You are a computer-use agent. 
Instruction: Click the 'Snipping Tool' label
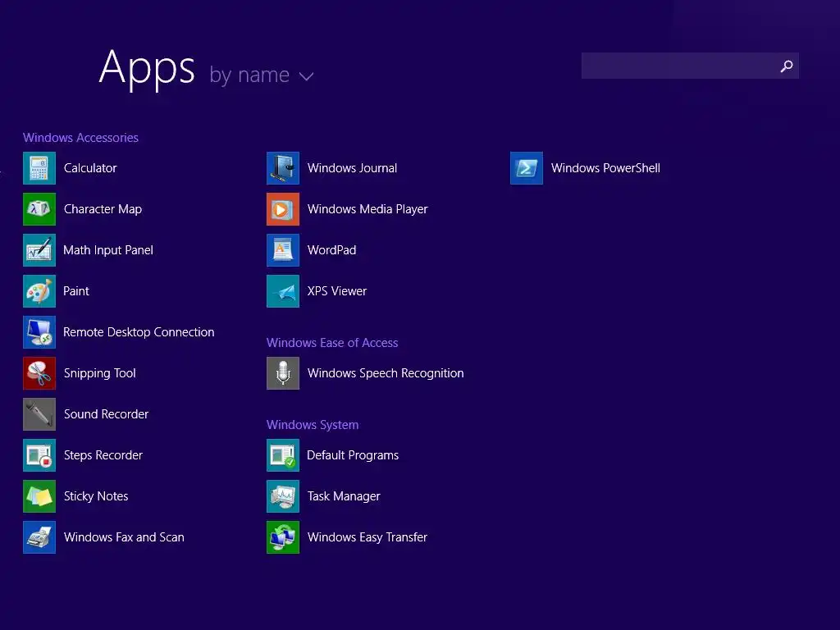(99, 373)
